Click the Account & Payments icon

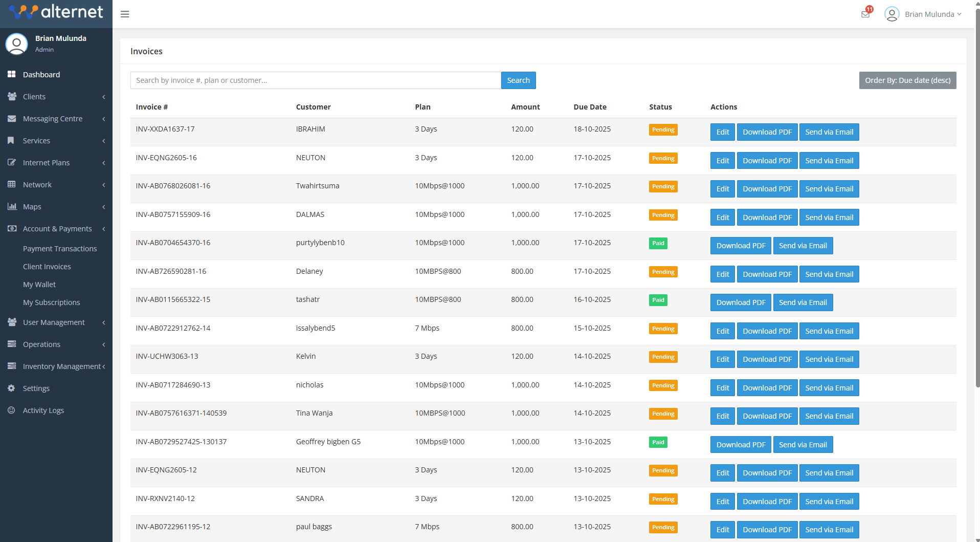point(12,229)
